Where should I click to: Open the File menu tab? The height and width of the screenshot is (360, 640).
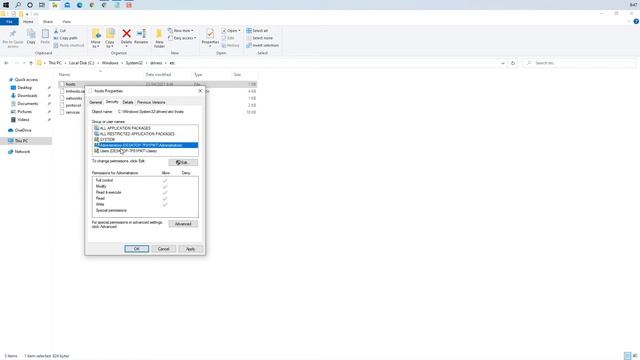click(9, 22)
